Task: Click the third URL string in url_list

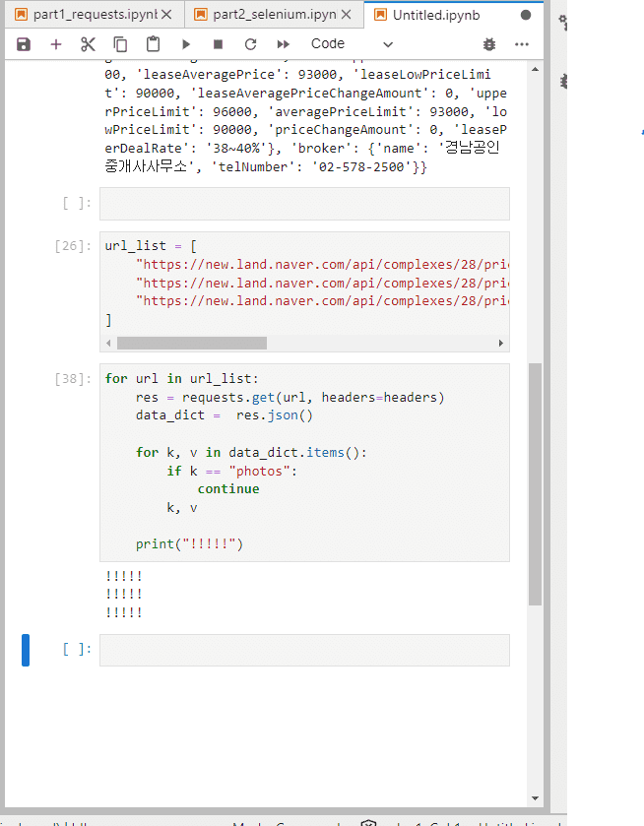Action: (x=323, y=301)
